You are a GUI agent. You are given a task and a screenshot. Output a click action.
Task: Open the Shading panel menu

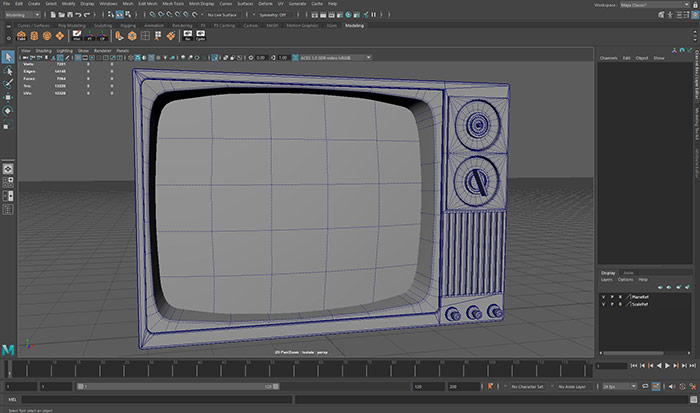[43, 50]
